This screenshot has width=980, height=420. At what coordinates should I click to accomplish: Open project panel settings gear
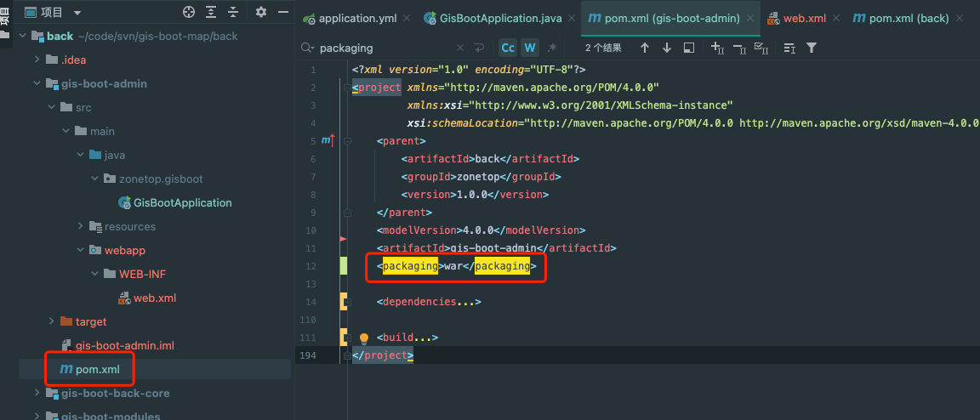pyautogui.click(x=261, y=12)
